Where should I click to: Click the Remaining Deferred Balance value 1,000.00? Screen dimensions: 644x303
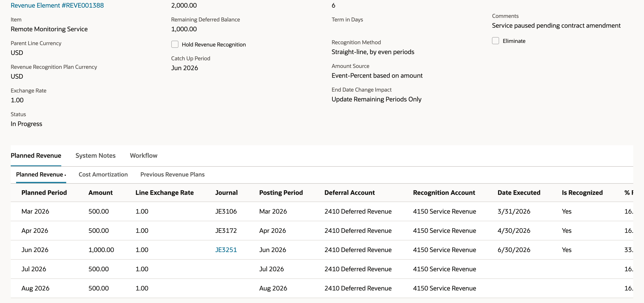pyautogui.click(x=184, y=29)
